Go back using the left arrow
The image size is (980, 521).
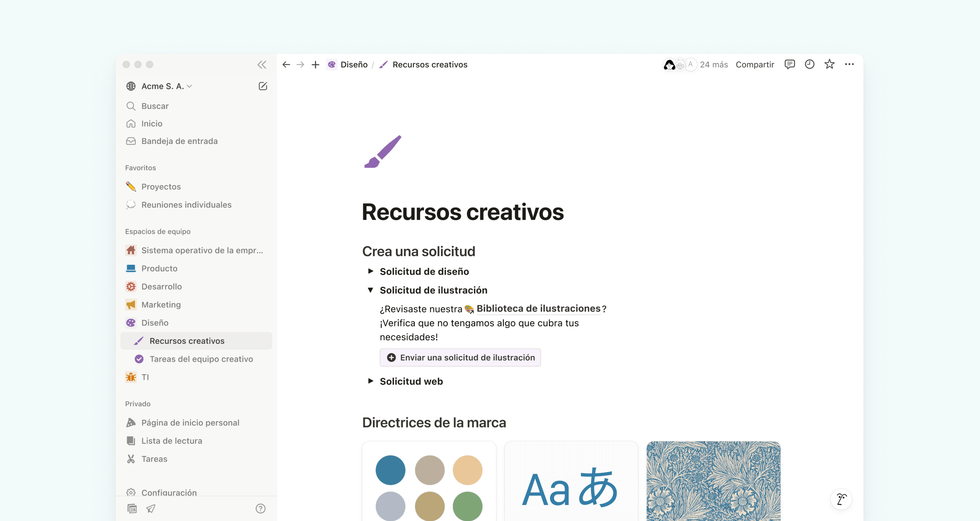coord(286,65)
